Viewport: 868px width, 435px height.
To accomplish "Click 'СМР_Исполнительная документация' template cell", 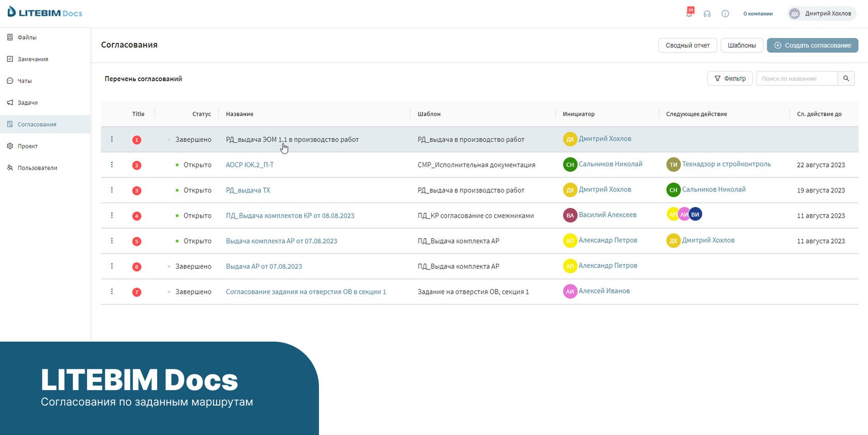I will [x=476, y=165].
